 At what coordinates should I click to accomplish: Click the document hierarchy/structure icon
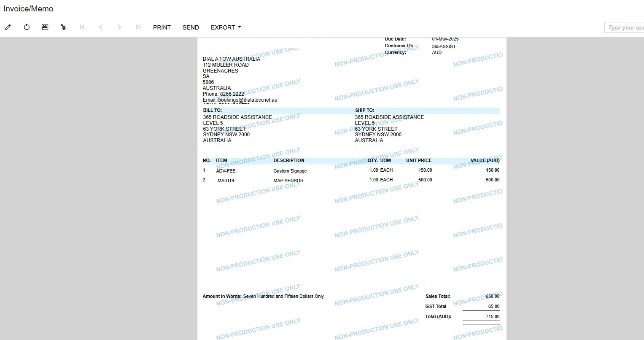(63, 27)
